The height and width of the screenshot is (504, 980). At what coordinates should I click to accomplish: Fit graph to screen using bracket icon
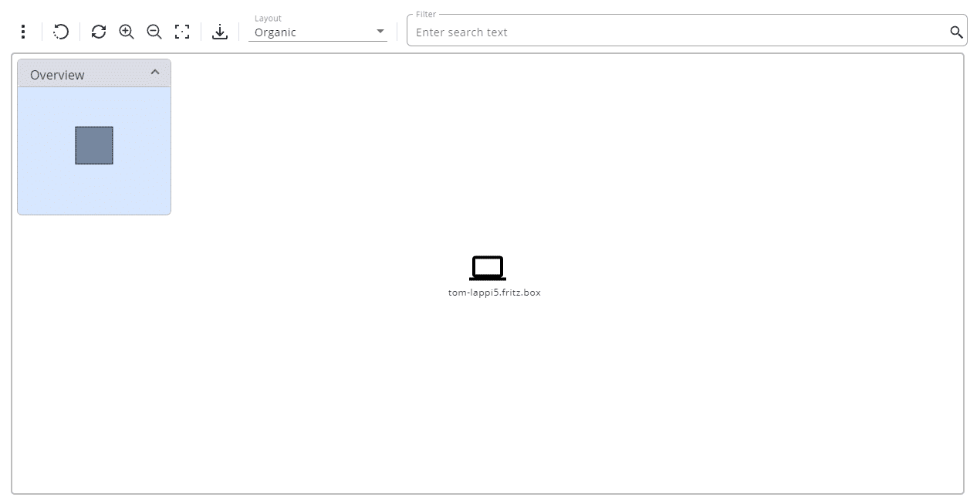pos(182,32)
